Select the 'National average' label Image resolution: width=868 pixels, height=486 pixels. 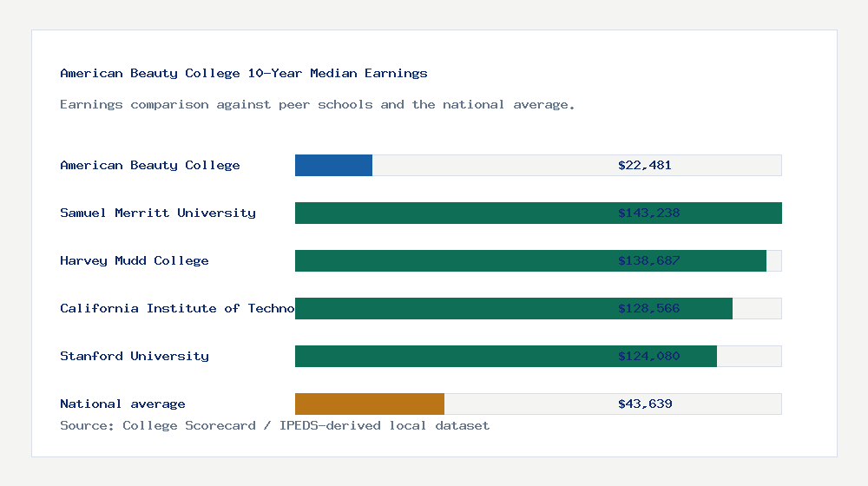click(122, 404)
